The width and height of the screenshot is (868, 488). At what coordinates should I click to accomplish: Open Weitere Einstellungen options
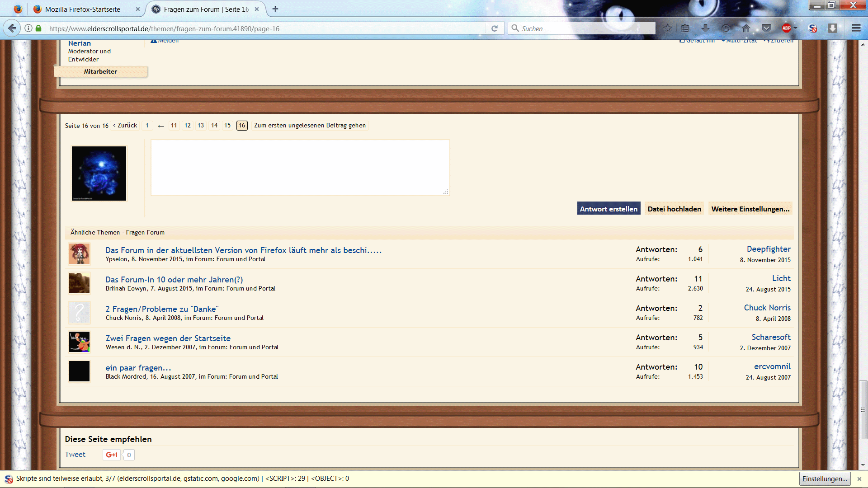click(750, 209)
